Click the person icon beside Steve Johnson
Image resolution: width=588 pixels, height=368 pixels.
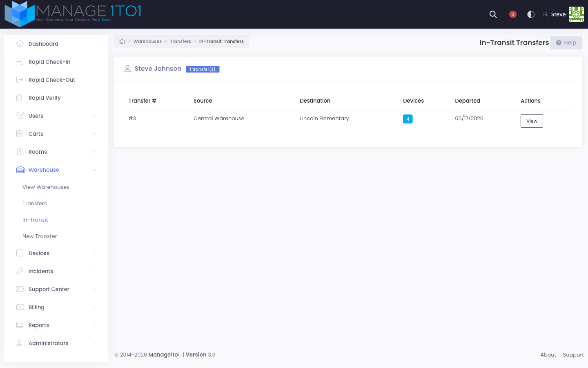click(127, 69)
